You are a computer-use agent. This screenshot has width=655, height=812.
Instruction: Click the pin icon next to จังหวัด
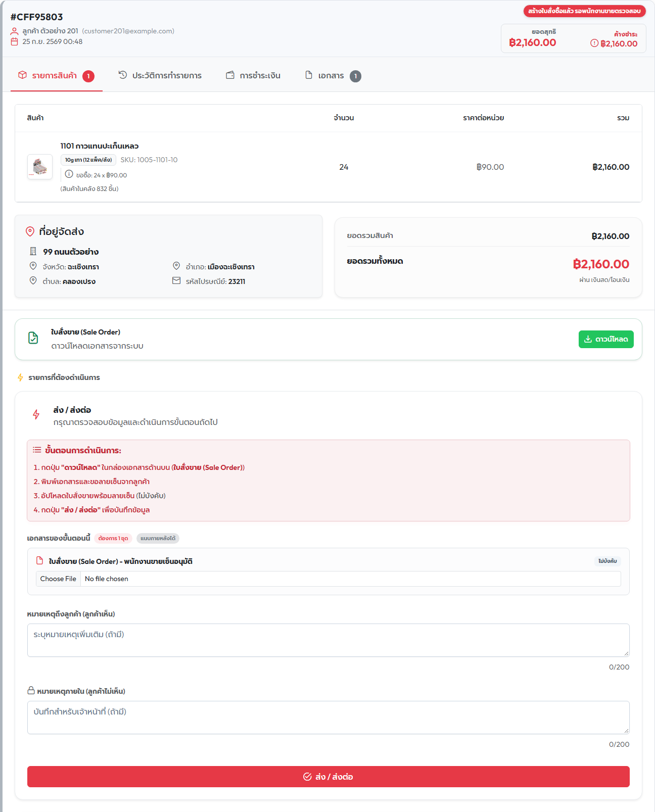33,266
